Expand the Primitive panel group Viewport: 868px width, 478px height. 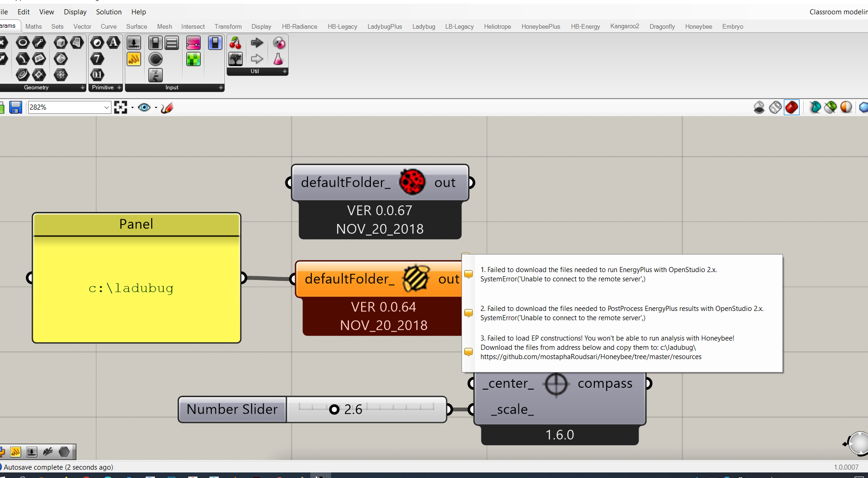[x=119, y=87]
